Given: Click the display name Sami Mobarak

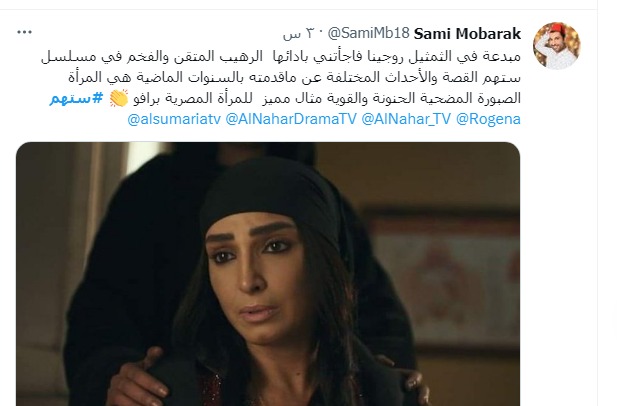Looking at the screenshot, I should pos(467,34).
